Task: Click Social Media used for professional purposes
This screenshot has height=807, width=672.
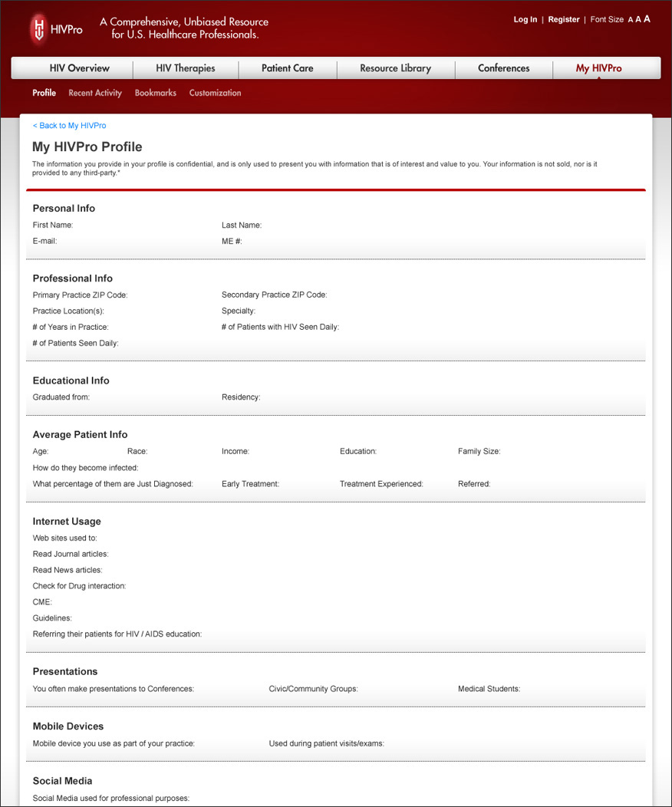Action: point(111,799)
